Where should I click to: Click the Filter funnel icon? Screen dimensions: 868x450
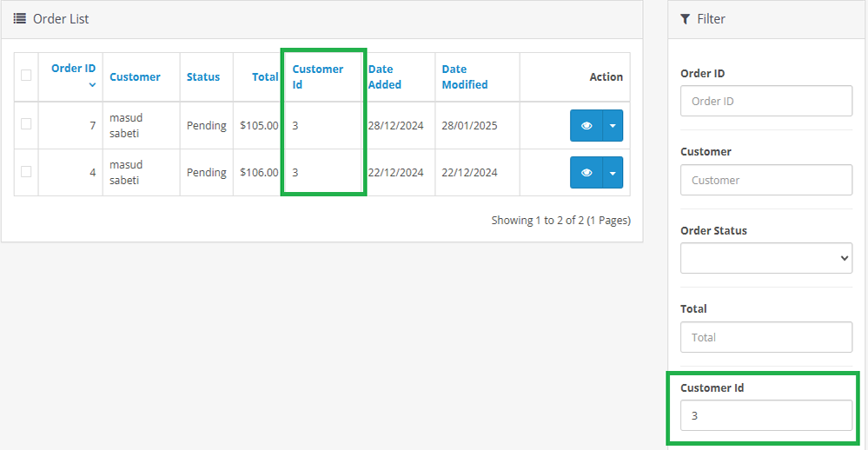[686, 18]
